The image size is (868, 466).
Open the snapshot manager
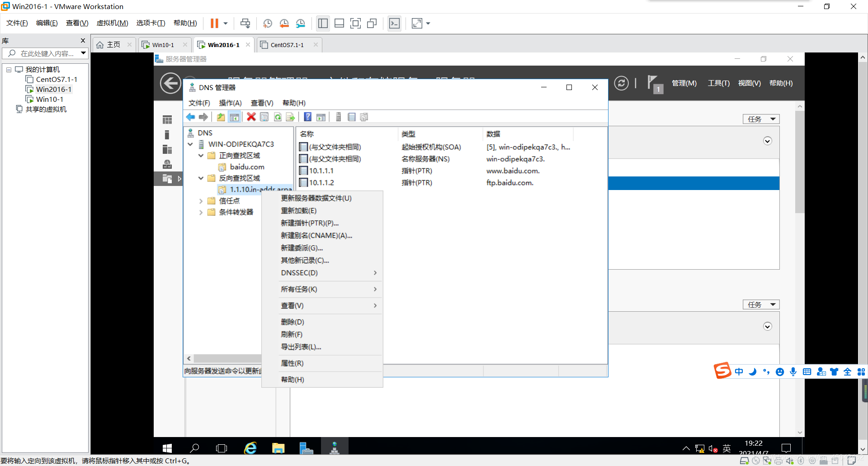(301, 23)
